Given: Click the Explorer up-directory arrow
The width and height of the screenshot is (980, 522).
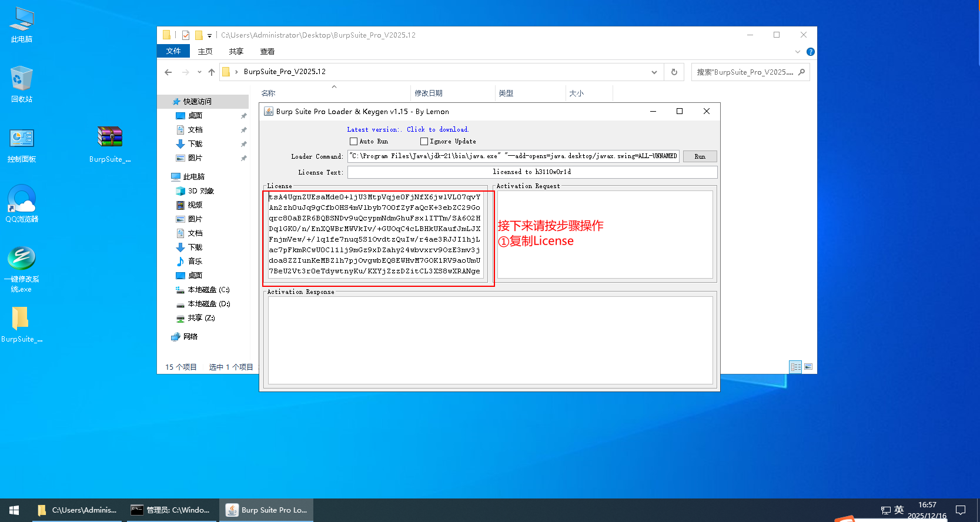Looking at the screenshot, I should click(212, 72).
